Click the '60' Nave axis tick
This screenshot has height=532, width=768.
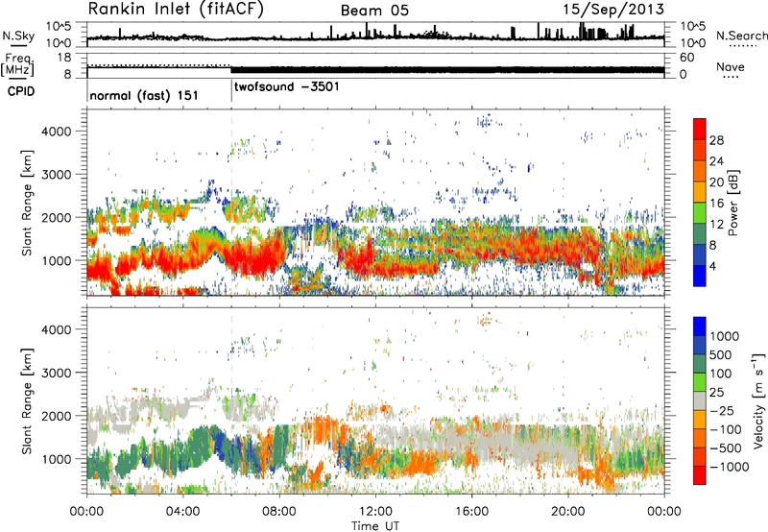coord(687,58)
